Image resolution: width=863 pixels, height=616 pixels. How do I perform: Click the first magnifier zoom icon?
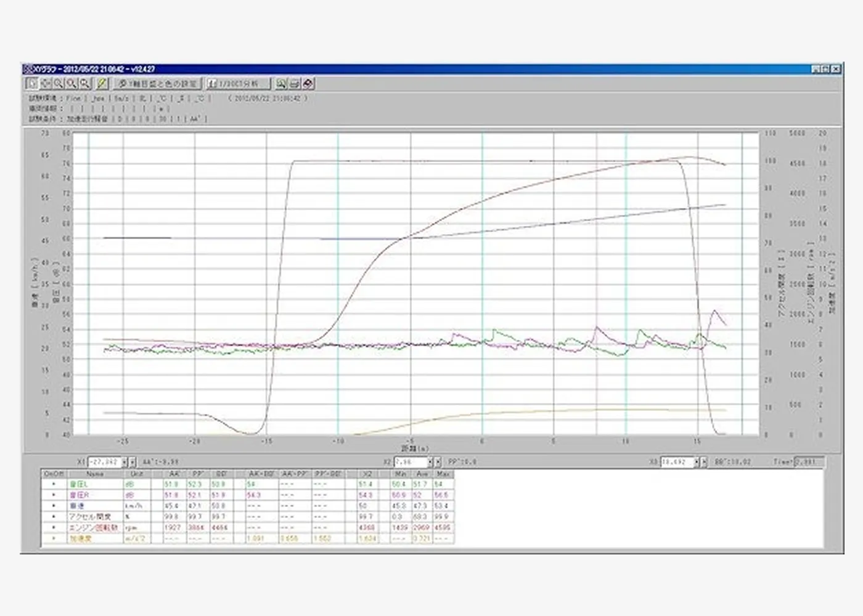pos(58,84)
